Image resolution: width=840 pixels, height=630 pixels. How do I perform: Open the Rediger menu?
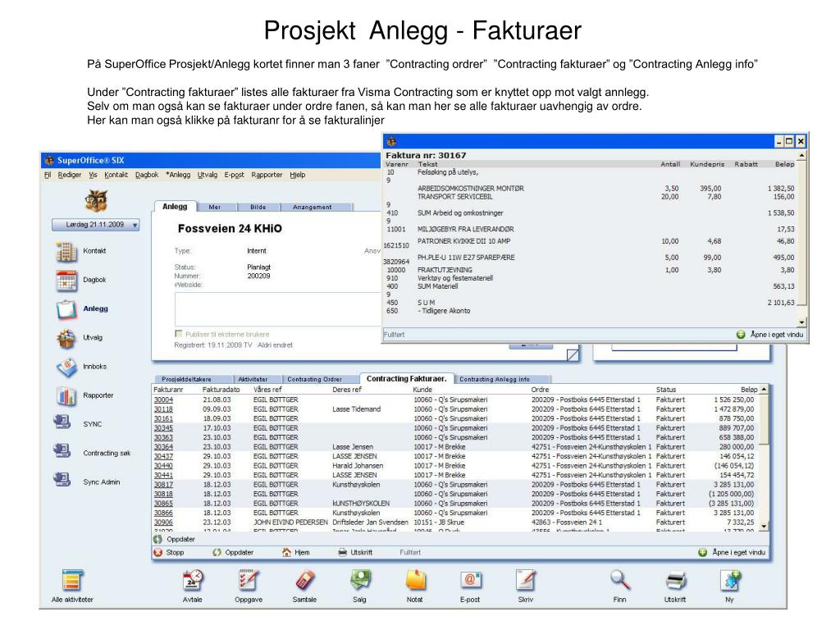(70, 175)
